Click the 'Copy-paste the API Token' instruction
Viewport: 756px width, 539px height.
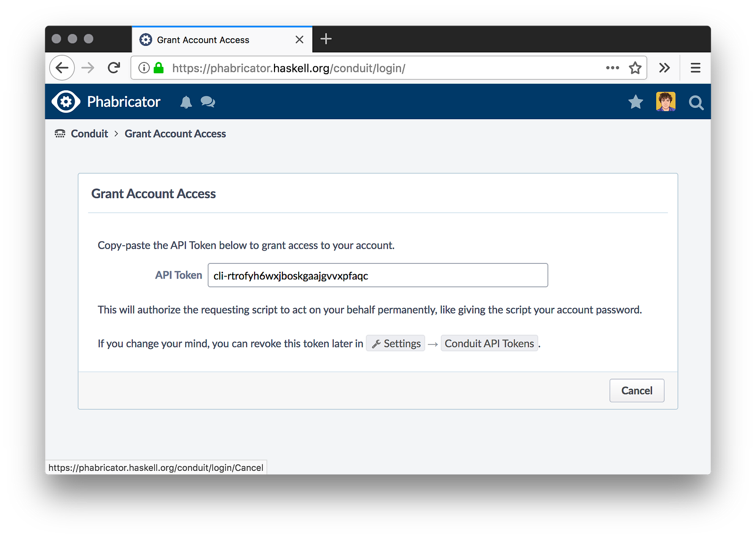(x=246, y=245)
